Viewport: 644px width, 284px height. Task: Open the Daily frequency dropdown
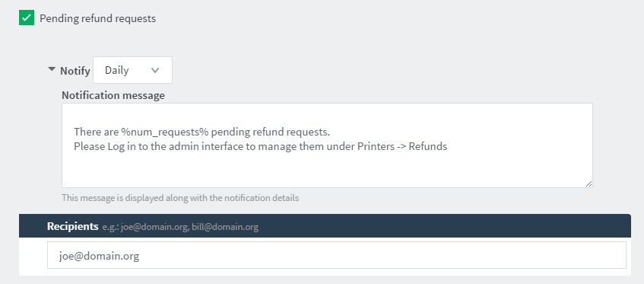pyautogui.click(x=132, y=70)
